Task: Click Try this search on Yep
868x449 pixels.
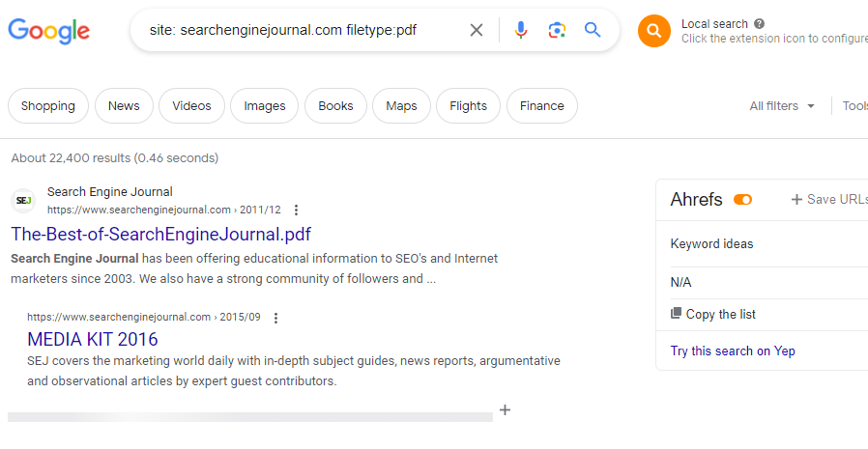Action: (733, 351)
